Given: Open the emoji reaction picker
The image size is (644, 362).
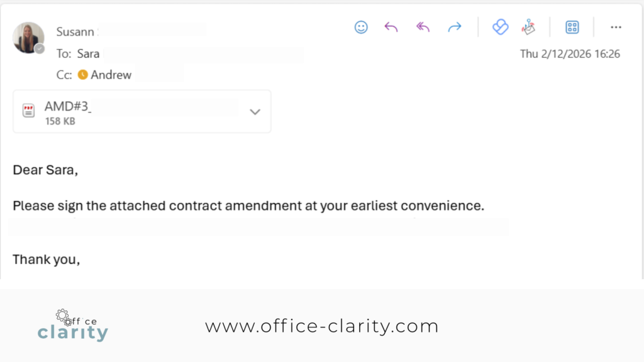Looking at the screenshot, I should point(361,27).
